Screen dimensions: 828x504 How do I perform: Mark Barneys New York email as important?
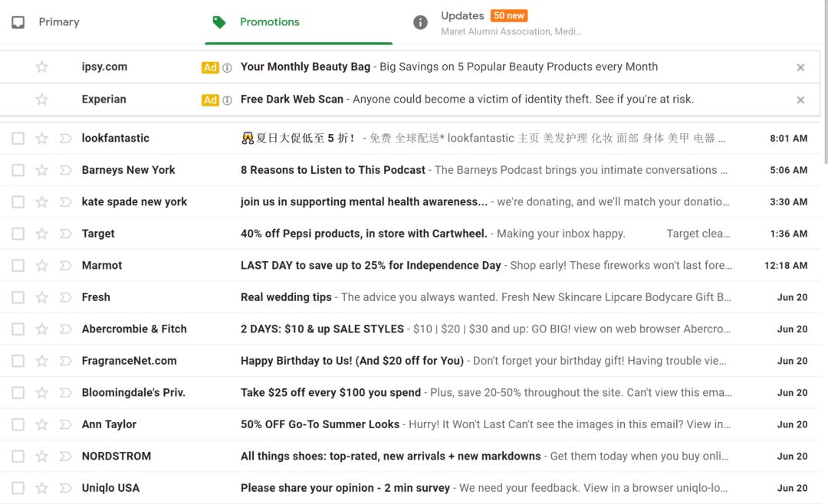coord(65,170)
